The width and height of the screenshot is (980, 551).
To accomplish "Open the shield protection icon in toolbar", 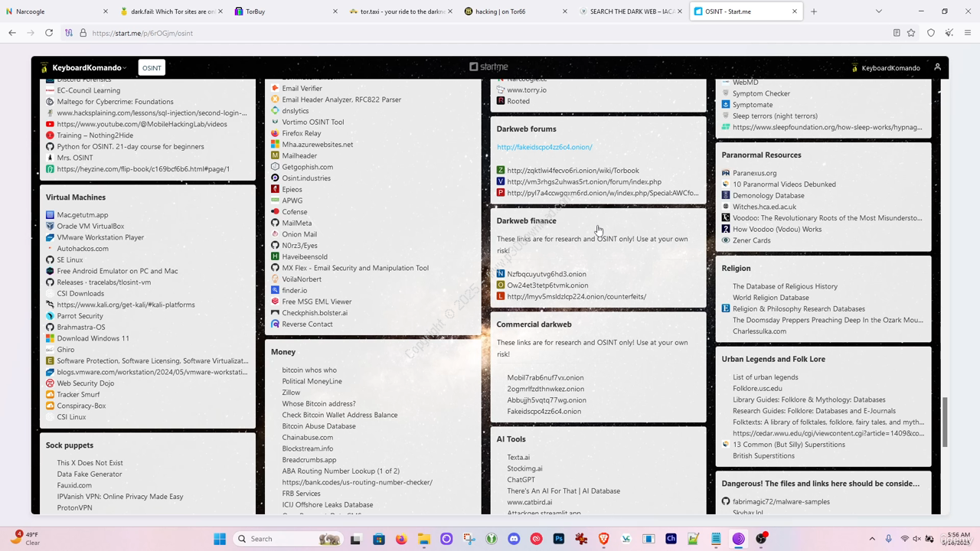I will pos(931,33).
